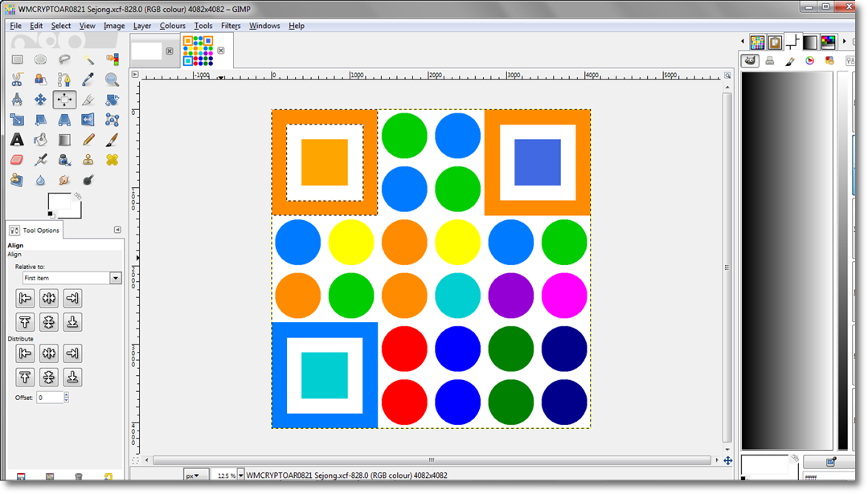868x494 pixels.
Task: Select the Fuzzy Select magic wand tool
Action: [88, 59]
